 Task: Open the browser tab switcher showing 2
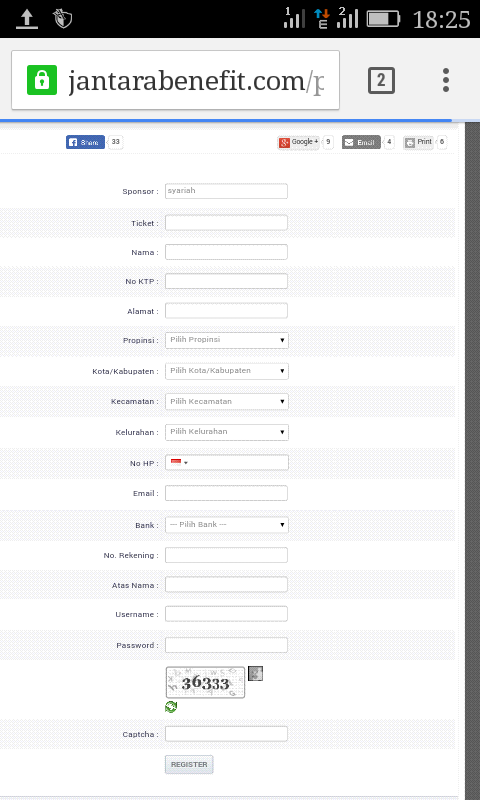click(381, 80)
